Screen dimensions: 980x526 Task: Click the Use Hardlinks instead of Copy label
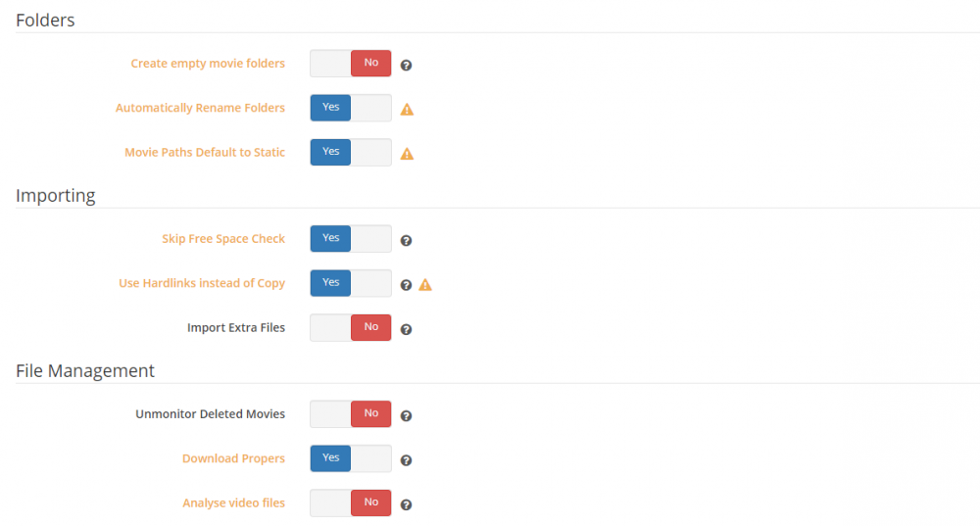coord(202,283)
